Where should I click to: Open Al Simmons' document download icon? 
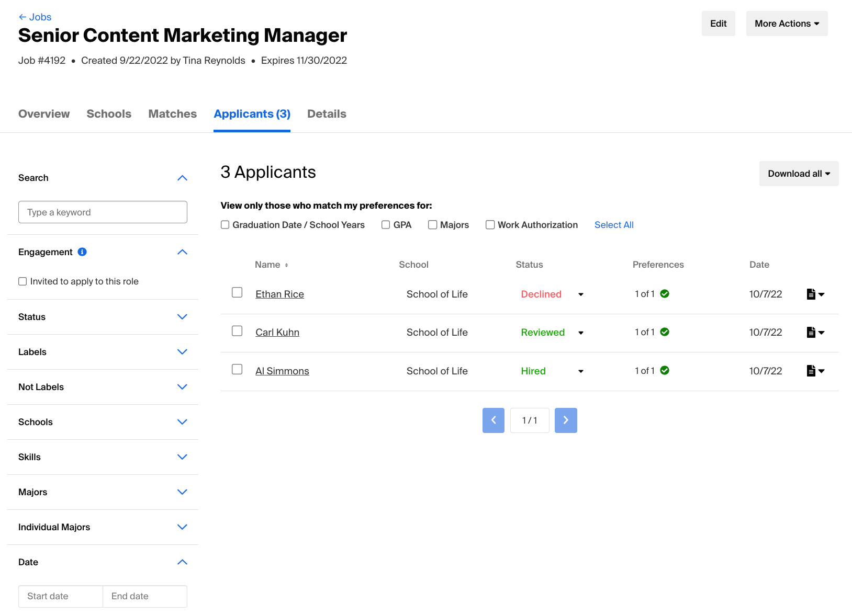pos(815,371)
